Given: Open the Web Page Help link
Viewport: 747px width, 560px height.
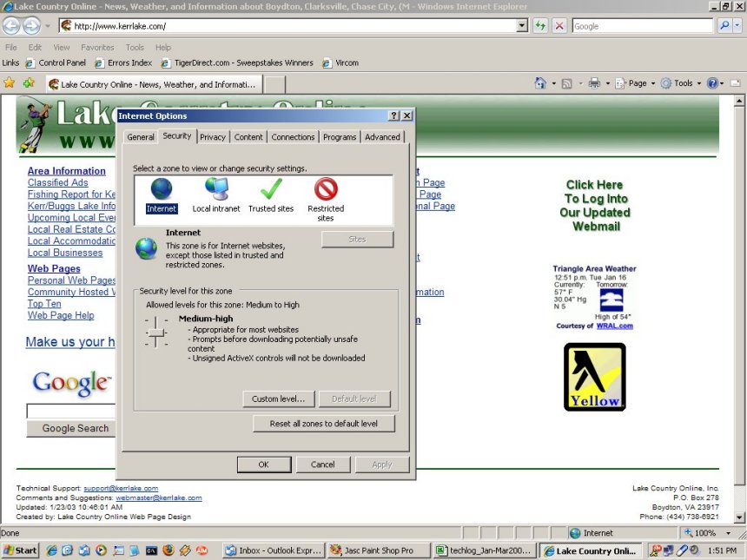Looking at the screenshot, I should 61,315.
